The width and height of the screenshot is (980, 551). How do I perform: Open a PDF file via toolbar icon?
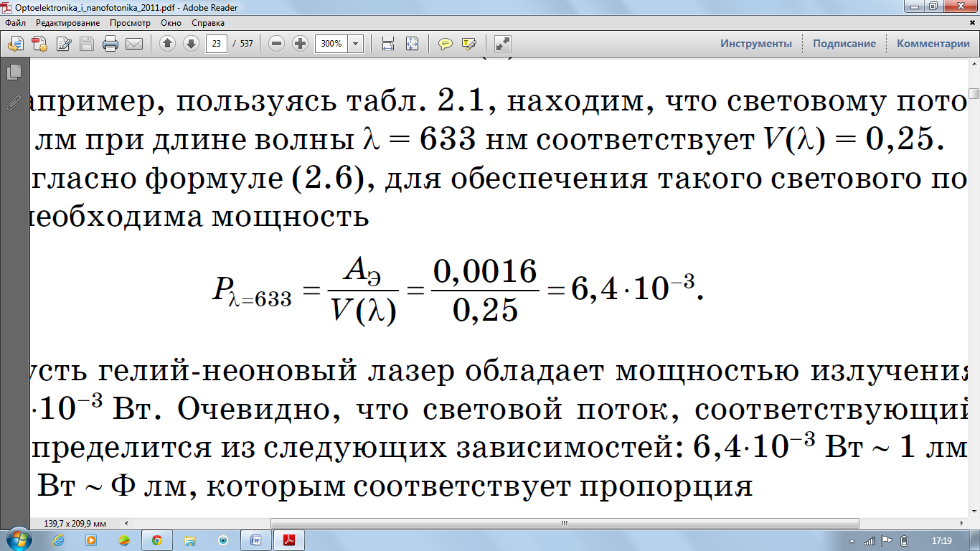15,44
